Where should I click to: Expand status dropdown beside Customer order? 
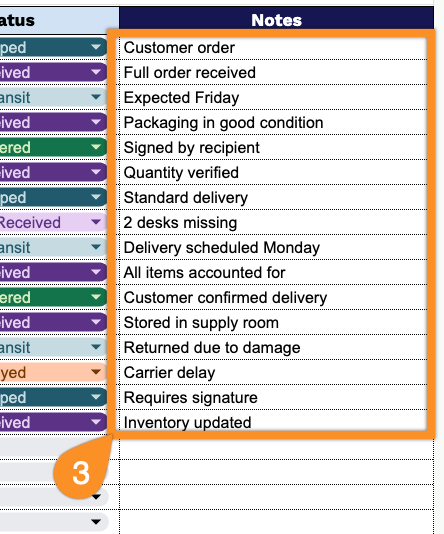(x=96, y=47)
